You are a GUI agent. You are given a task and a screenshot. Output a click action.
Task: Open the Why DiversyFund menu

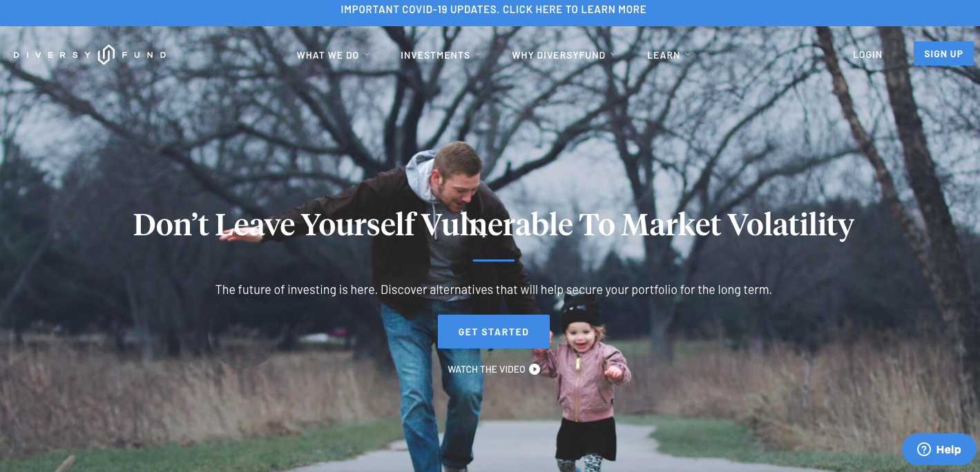[x=559, y=55]
